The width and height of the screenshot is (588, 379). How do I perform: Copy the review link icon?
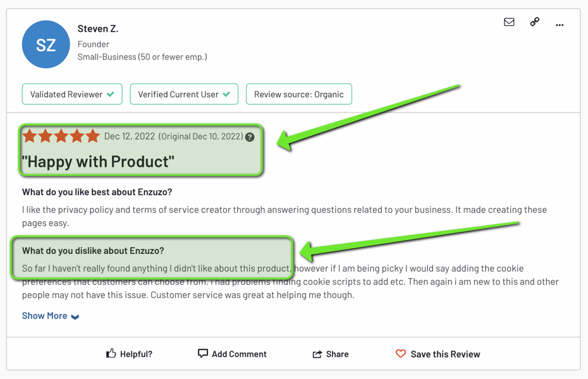pyautogui.click(x=534, y=21)
